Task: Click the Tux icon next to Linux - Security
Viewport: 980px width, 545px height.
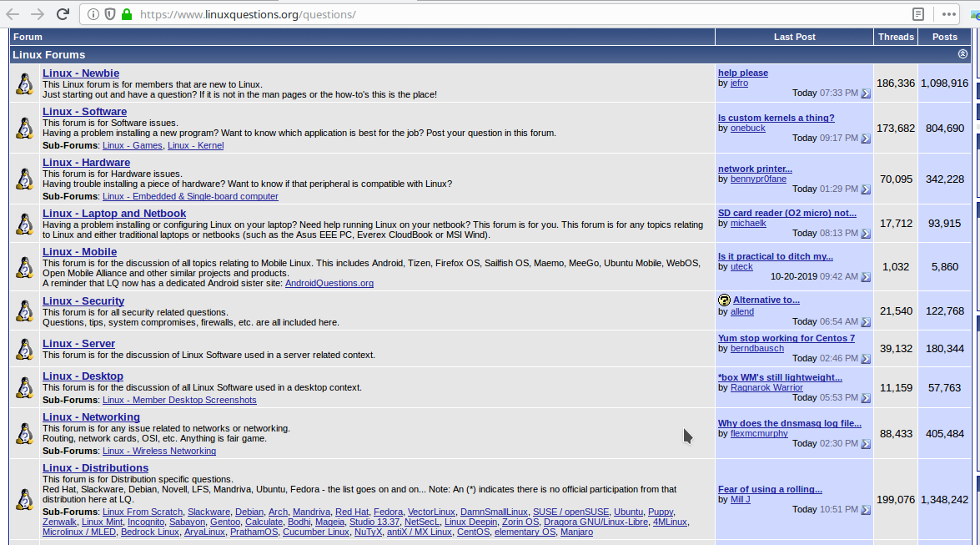Action: 24,310
